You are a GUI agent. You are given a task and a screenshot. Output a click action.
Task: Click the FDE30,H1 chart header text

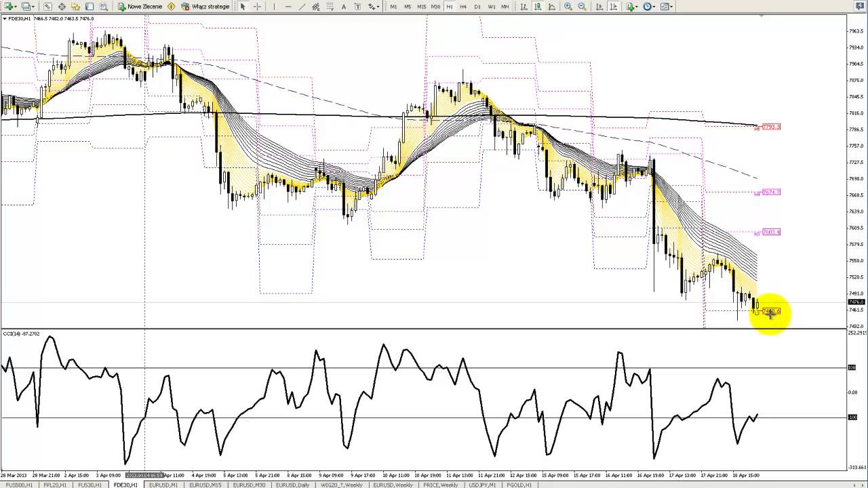20,18
